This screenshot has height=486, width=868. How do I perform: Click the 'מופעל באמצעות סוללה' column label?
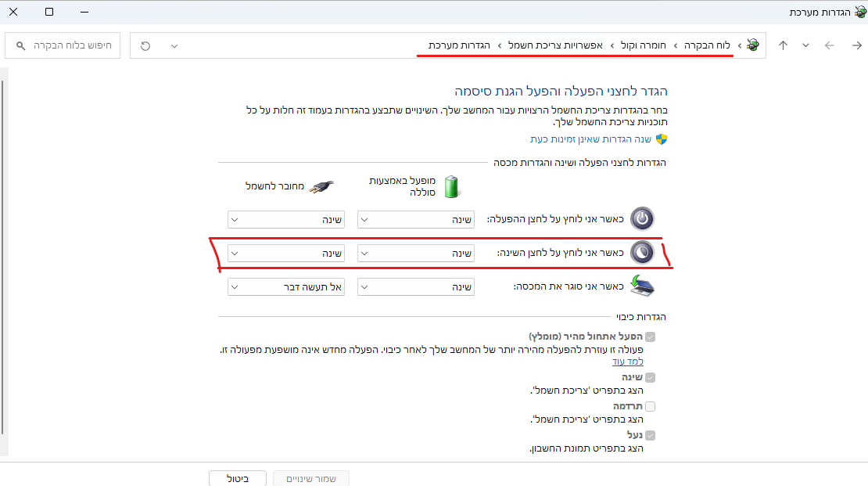tap(402, 186)
